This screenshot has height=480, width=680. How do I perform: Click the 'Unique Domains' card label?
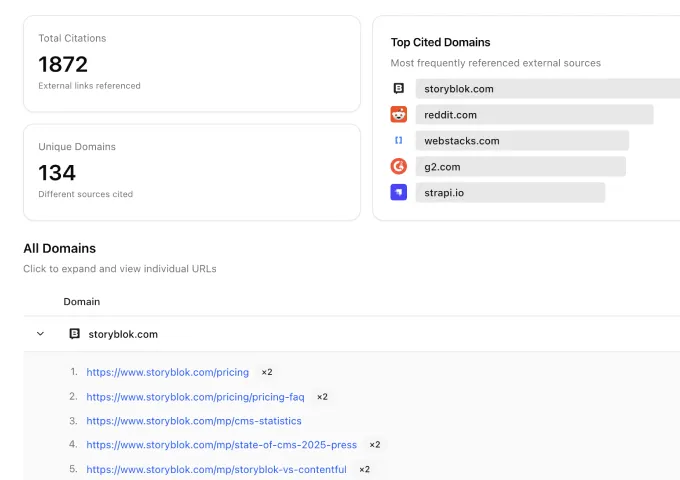point(77,147)
